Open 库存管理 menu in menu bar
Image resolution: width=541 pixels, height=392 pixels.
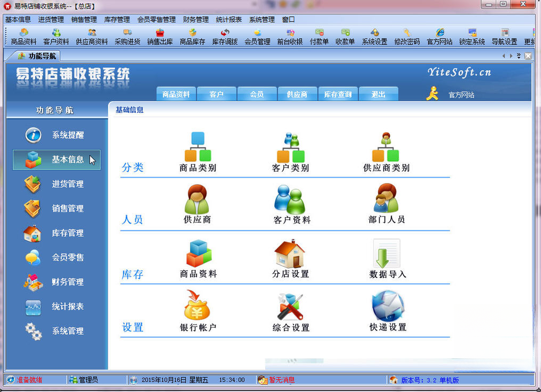pos(117,20)
